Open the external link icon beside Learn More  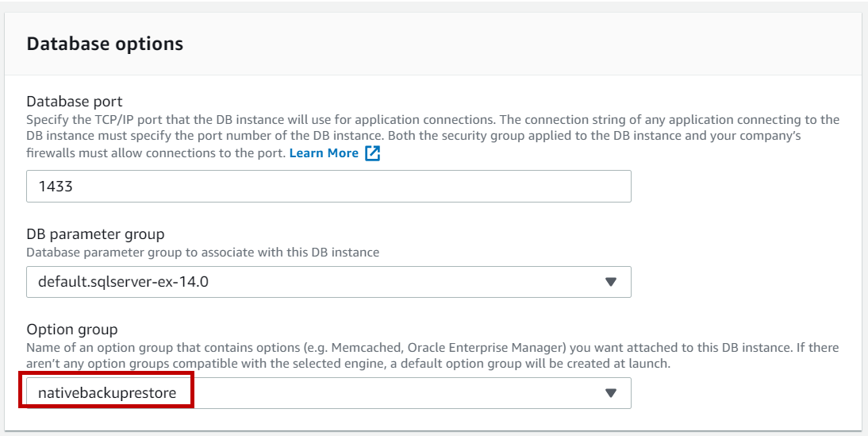[x=372, y=153]
